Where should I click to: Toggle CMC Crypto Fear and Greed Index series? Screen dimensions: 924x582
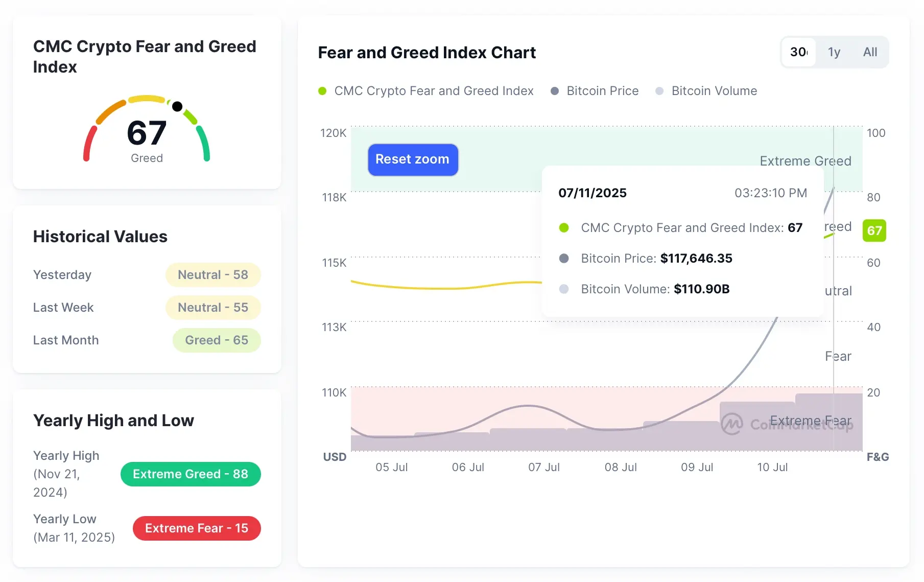[x=426, y=91]
